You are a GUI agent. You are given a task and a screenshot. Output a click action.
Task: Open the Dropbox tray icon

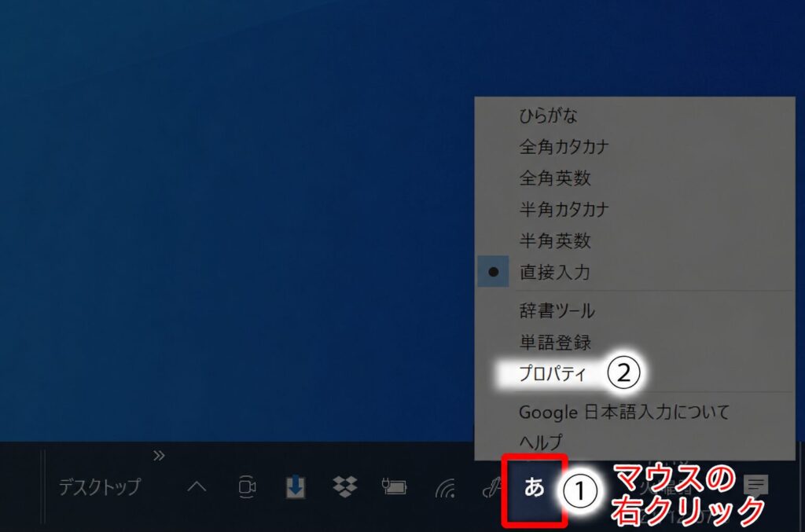click(345, 487)
